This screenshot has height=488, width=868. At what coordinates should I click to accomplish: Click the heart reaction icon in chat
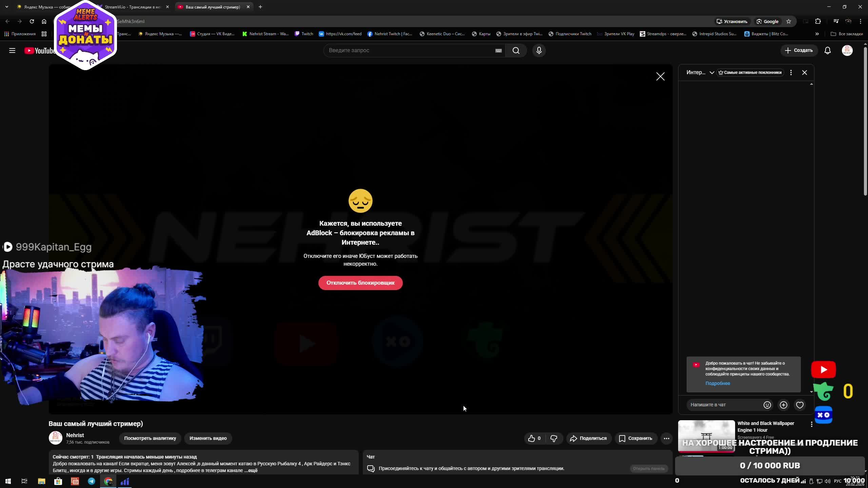pyautogui.click(x=800, y=405)
